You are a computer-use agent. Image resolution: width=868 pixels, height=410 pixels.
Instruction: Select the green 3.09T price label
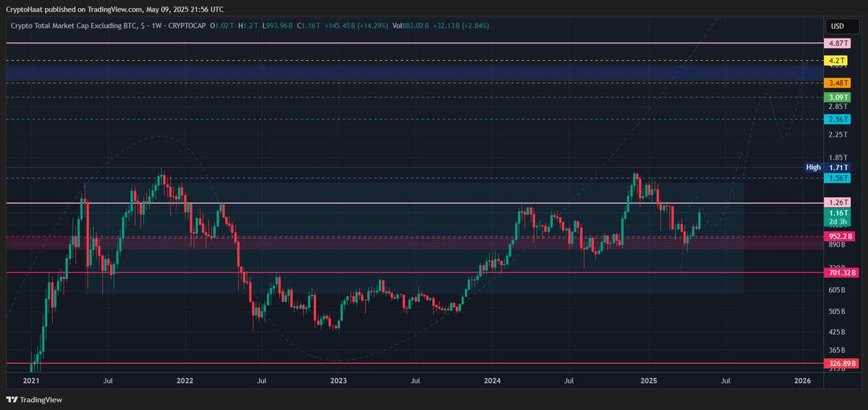pyautogui.click(x=838, y=97)
